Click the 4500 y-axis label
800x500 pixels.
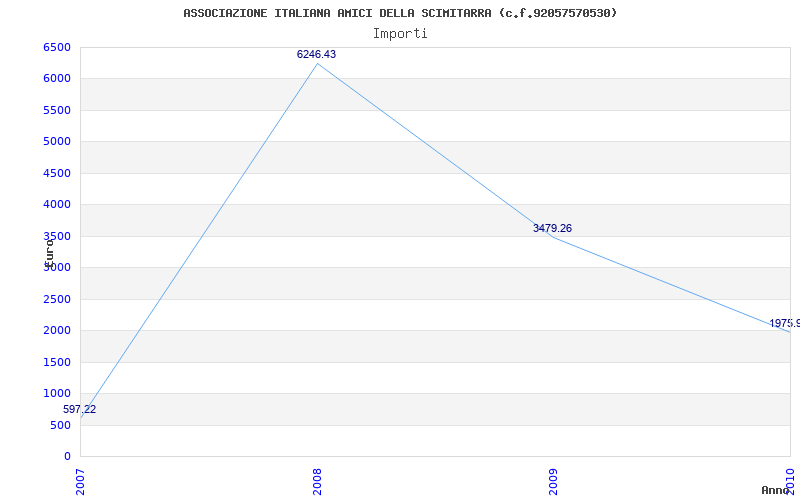[x=57, y=173]
